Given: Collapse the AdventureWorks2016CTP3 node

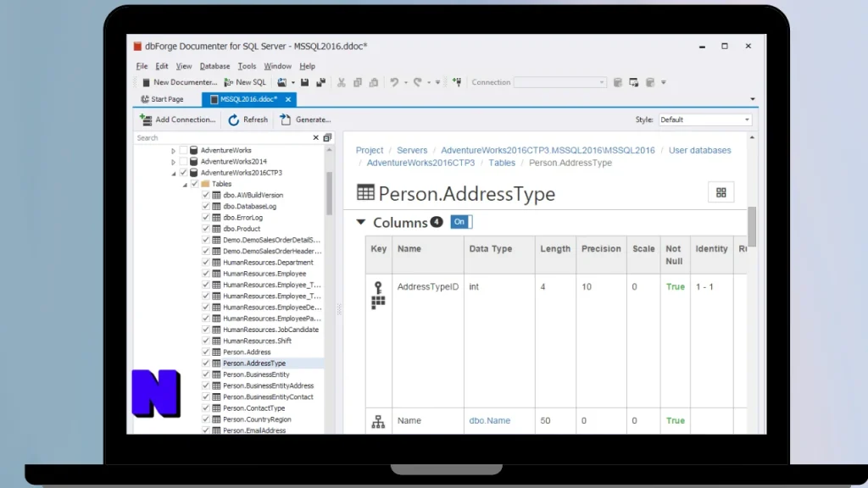Looking at the screenshot, I should point(173,173).
